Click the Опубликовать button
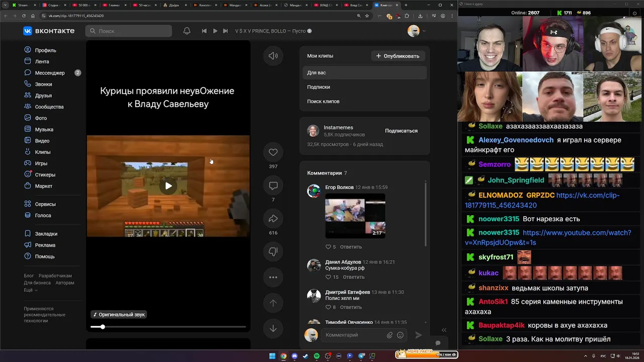This screenshot has height=362, width=644. point(397,56)
